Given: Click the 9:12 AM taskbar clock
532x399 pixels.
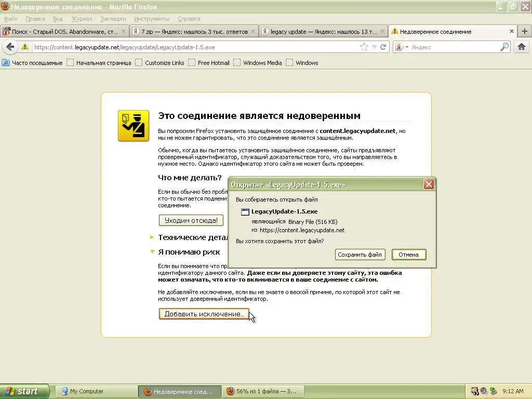Looking at the screenshot, I should tap(513, 391).
